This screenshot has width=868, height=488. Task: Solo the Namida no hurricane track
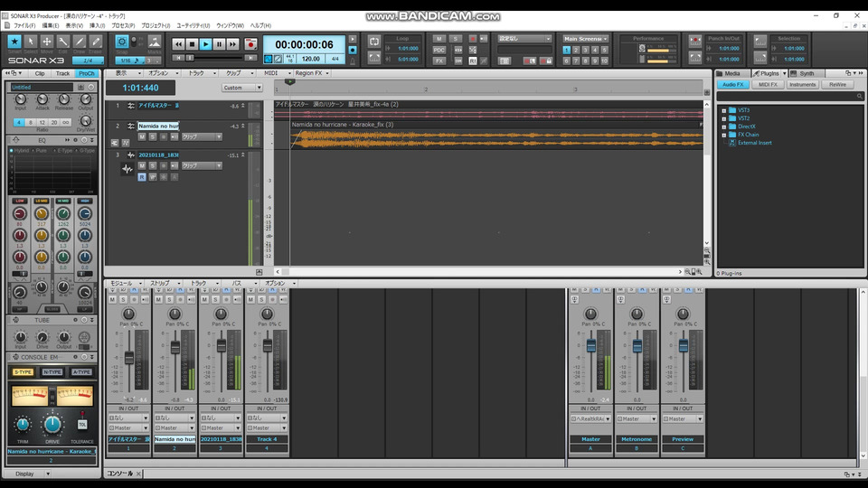[x=152, y=136]
